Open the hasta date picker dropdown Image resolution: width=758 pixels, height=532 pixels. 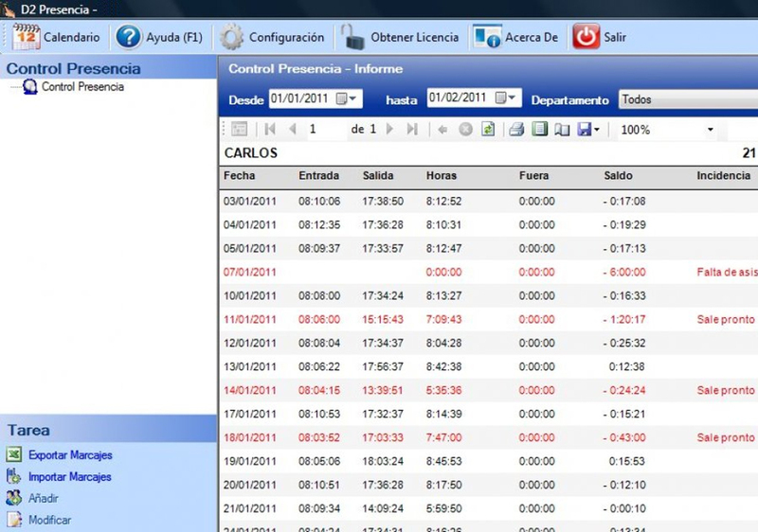point(512,98)
